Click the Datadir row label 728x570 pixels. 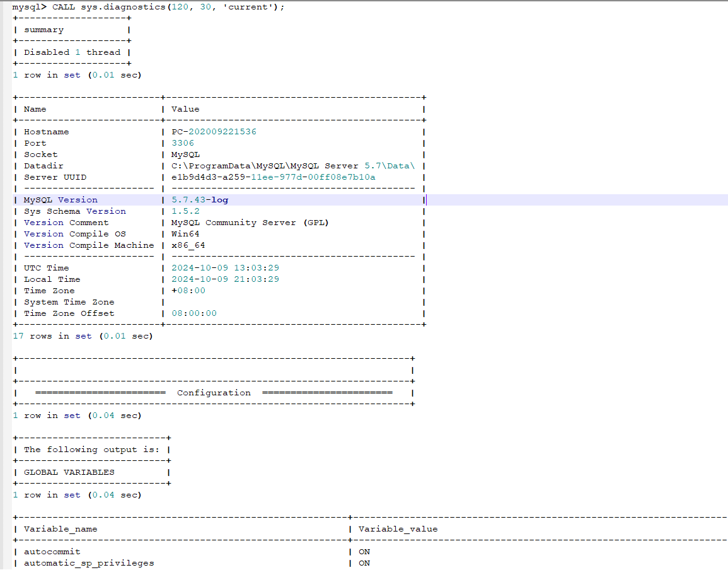[43, 166]
